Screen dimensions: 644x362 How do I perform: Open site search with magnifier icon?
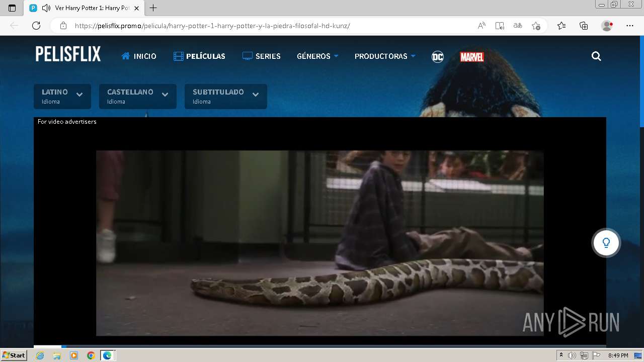[596, 56]
